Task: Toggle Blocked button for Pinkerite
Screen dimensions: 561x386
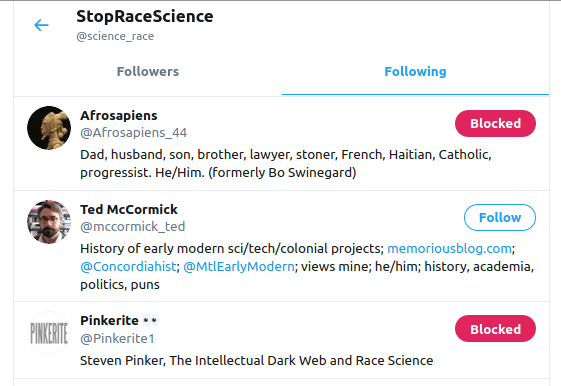Action: [495, 329]
